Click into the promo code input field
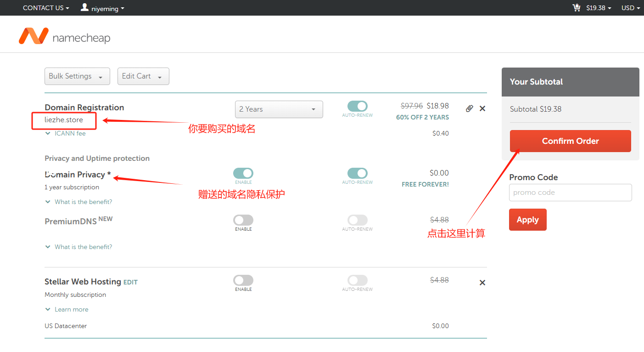Image resolution: width=644 pixels, height=352 pixels. coord(571,193)
